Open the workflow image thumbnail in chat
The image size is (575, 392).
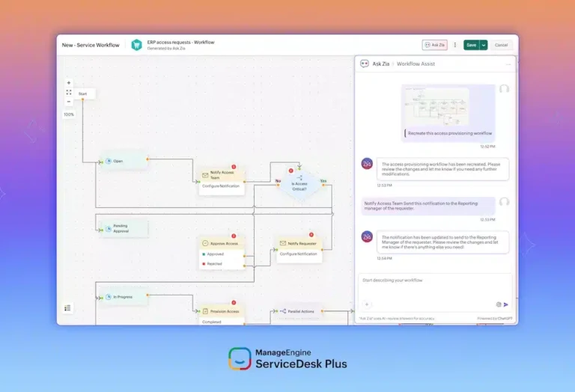436,106
